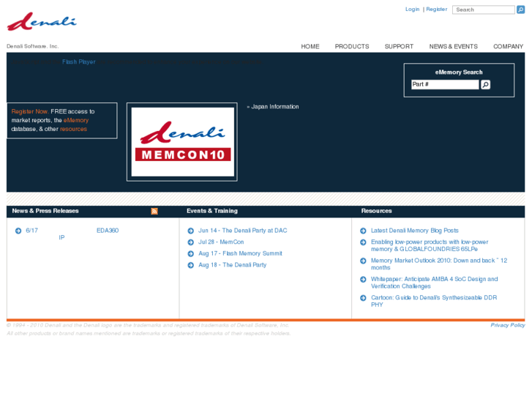Open the NEWS & EVENTS menu

pyautogui.click(x=453, y=47)
